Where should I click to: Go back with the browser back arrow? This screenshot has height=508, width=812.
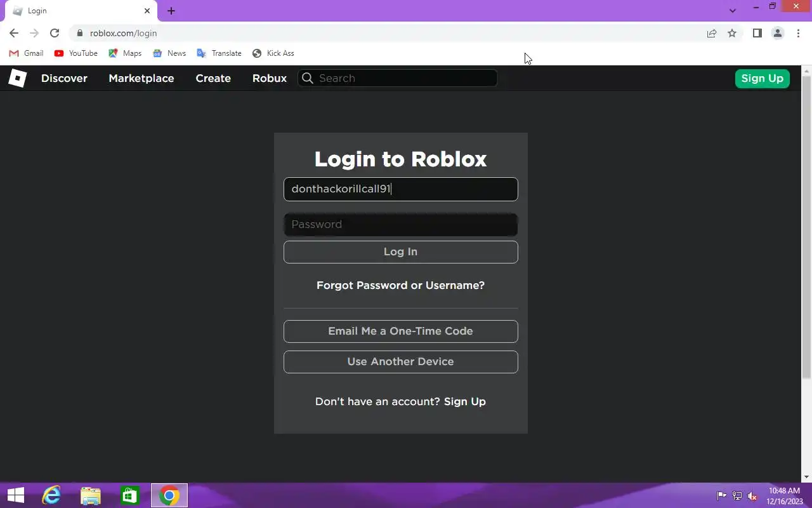click(x=14, y=33)
